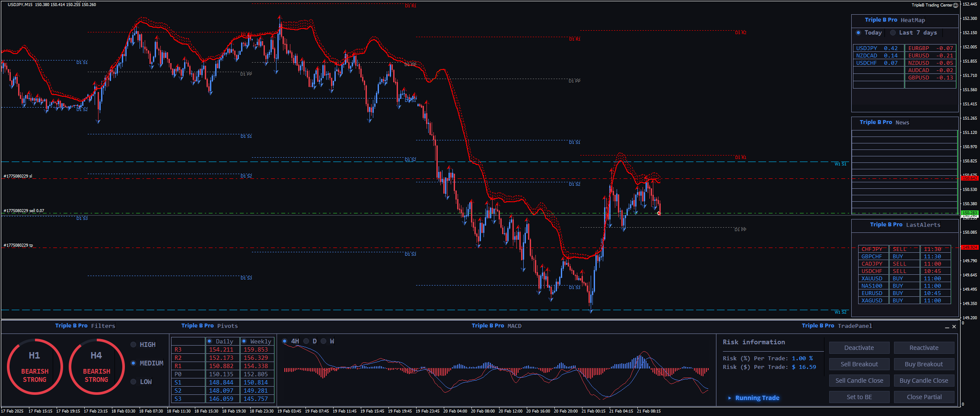
Task: Select the LOW filter strength option
Action: (134, 382)
